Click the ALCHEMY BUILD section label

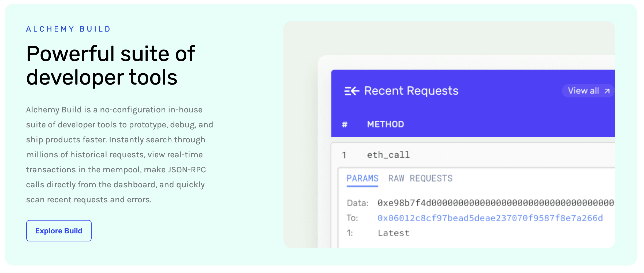coord(68,29)
